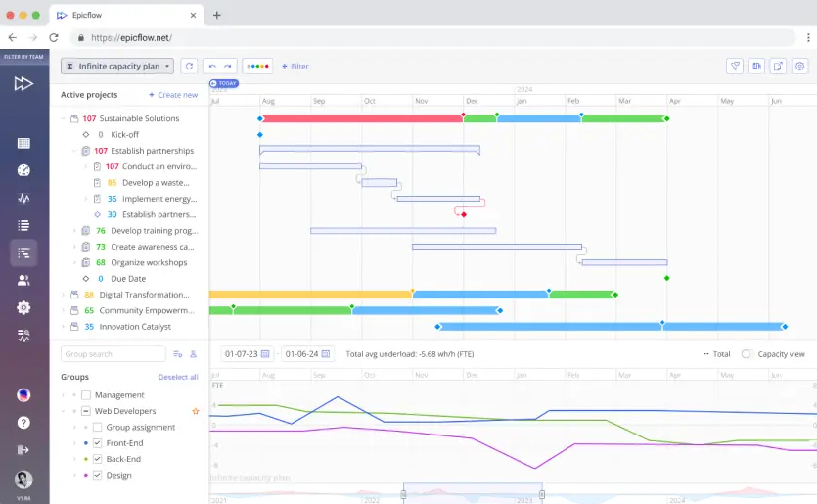The image size is (817, 504).
Task: Click the undo arrow in the toolbar
Action: click(212, 66)
